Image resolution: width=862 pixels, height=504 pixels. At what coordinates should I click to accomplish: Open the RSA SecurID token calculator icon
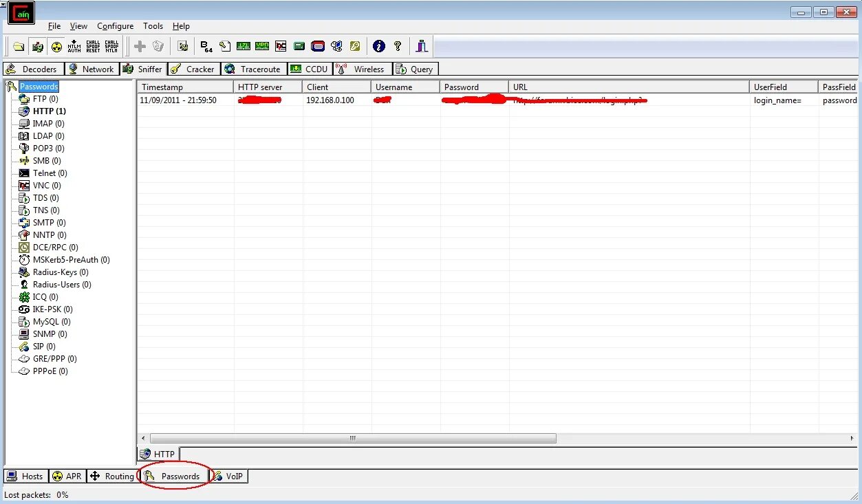click(318, 47)
